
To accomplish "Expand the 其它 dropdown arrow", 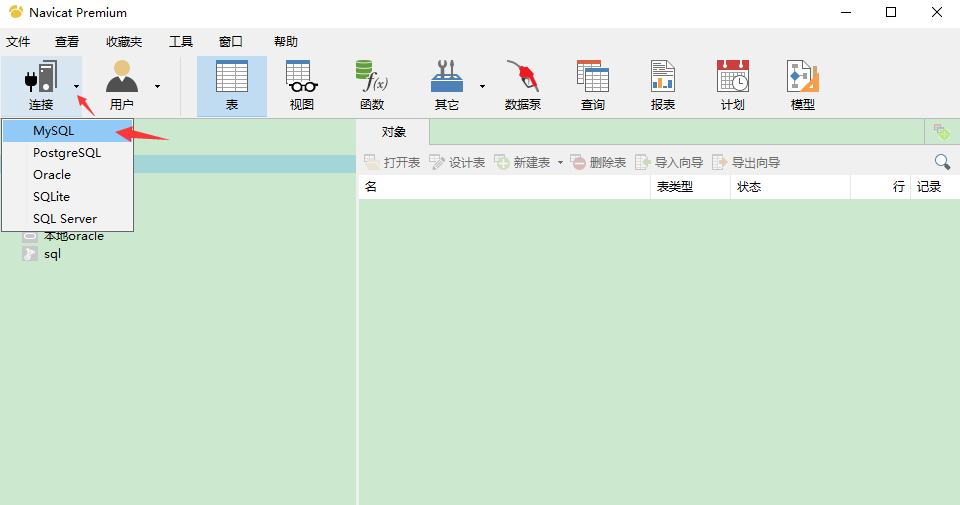I will point(482,86).
